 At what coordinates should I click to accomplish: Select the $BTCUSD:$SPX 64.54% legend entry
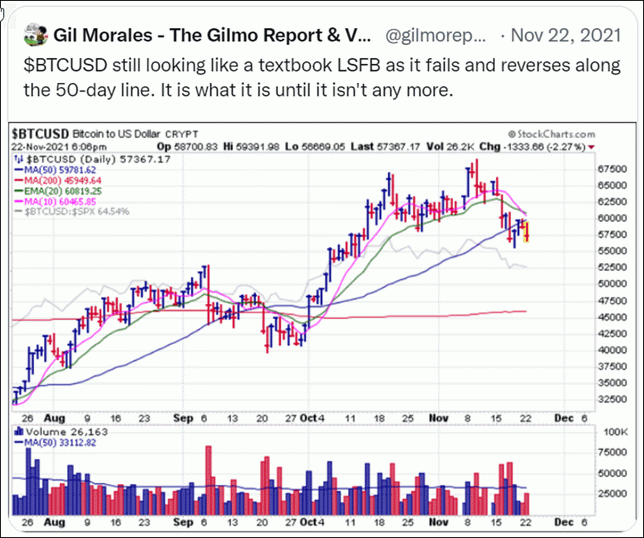point(72,212)
